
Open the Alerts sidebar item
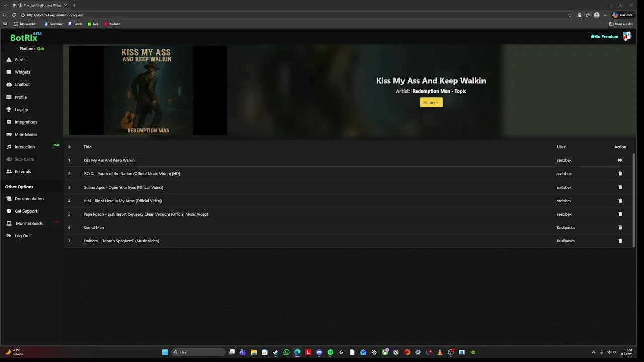(x=16, y=60)
